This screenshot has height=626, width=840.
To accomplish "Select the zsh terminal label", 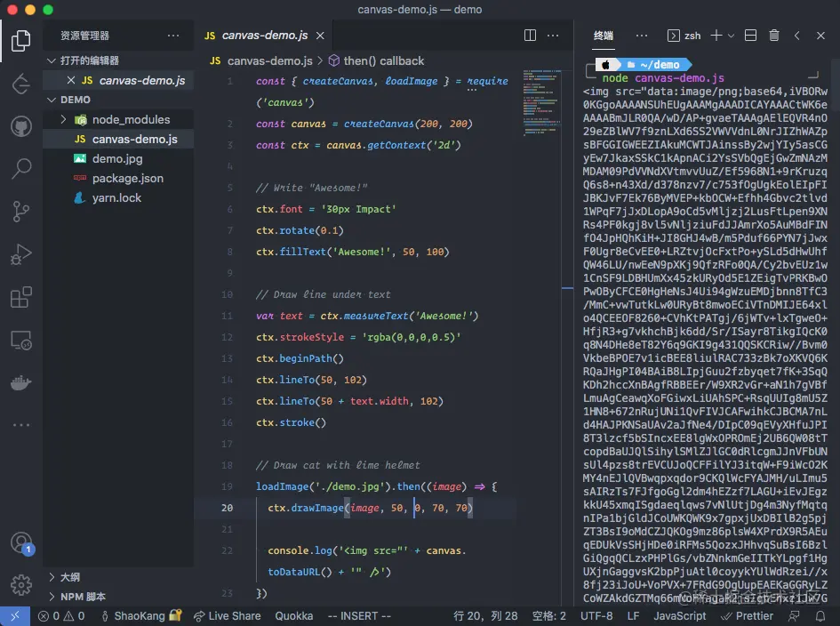I will pos(684,36).
